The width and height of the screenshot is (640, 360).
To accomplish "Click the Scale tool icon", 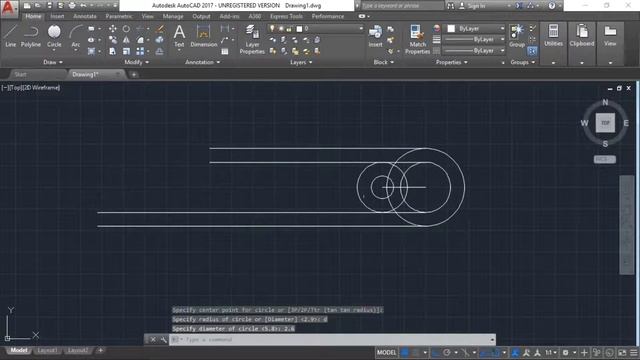I will pyautogui.click(x=126, y=51).
